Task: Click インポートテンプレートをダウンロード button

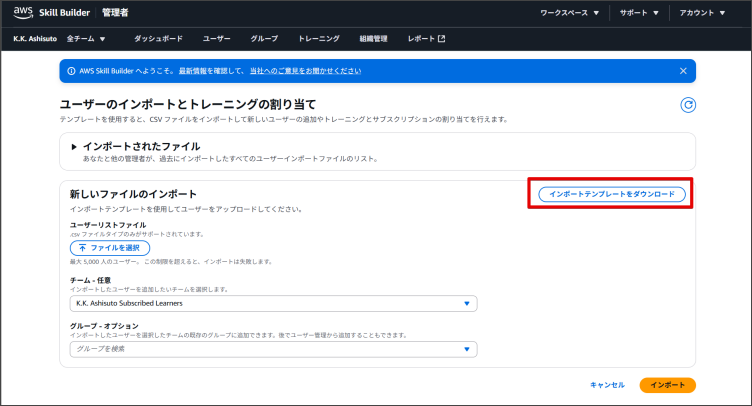Action: point(611,194)
